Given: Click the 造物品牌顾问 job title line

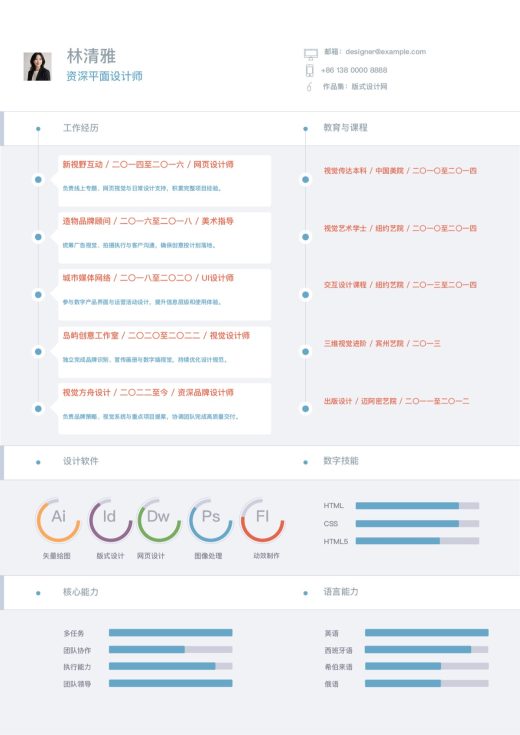Looking at the screenshot, I should coord(148,221).
